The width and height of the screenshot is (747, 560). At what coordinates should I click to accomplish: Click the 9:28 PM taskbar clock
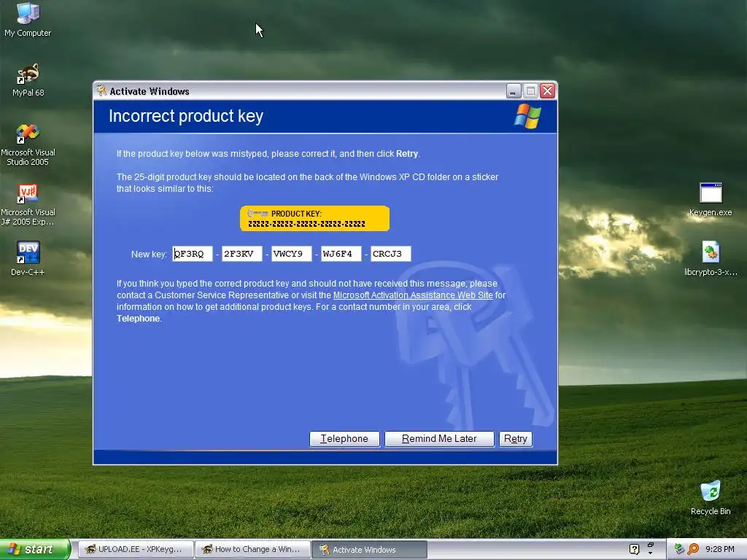coord(719,549)
